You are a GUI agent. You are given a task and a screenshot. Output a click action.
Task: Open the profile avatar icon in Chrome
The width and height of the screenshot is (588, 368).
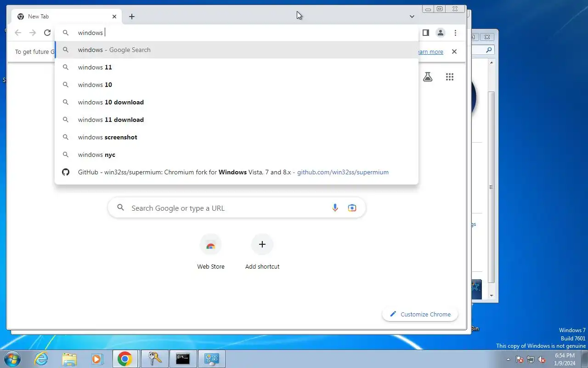pyautogui.click(x=441, y=33)
